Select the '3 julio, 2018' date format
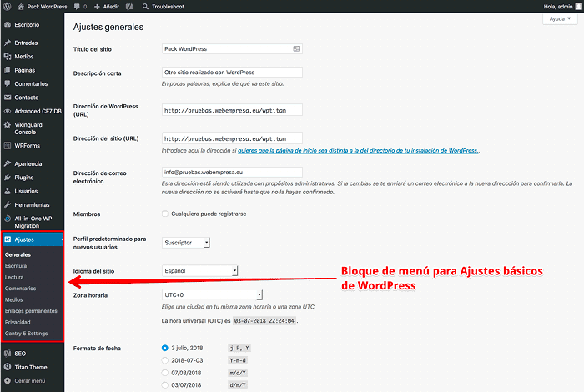The image size is (584, 392). [165, 348]
